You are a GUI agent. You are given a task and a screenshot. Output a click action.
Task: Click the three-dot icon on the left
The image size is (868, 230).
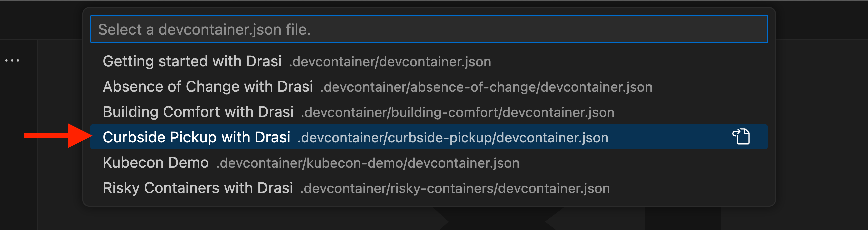coord(11,60)
